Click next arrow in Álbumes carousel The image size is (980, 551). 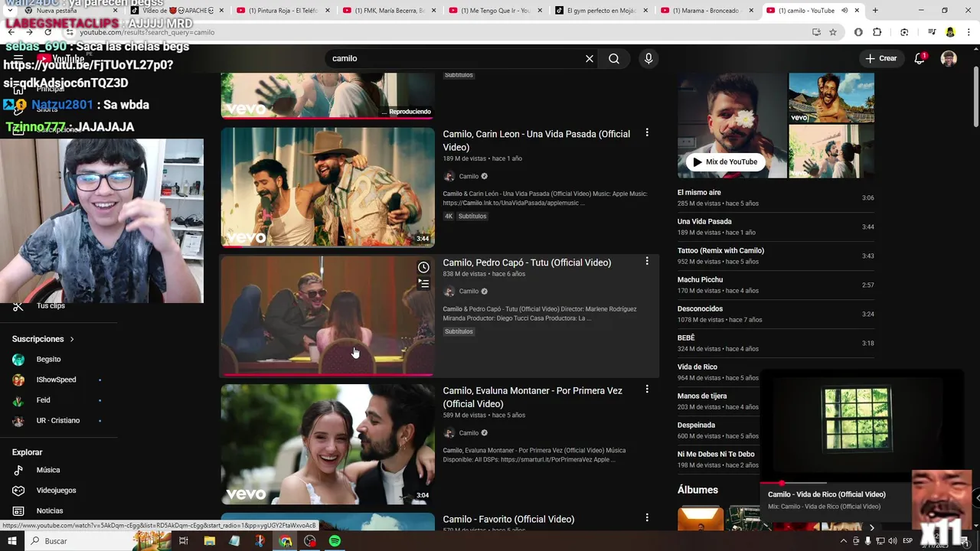[x=871, y=528]
